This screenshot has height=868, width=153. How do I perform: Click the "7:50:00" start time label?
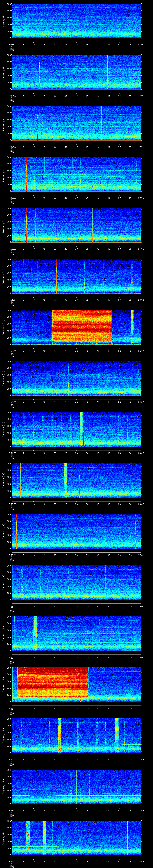click(12, 249)
